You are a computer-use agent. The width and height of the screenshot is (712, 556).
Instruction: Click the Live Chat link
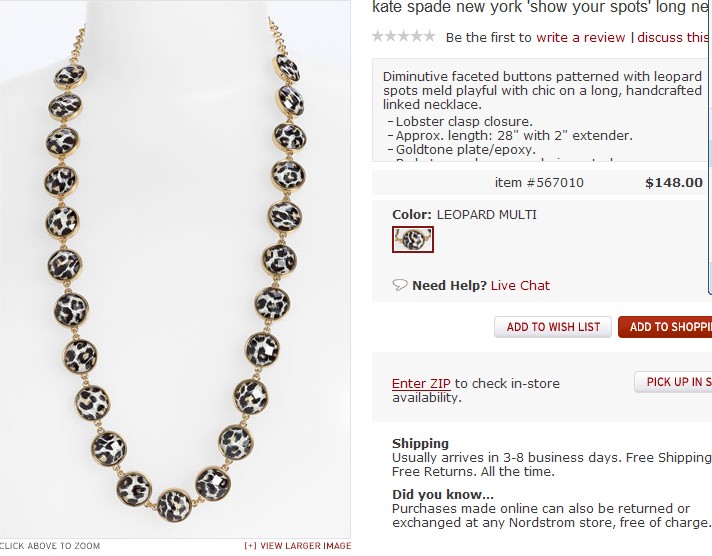click(x=520, y=285)
